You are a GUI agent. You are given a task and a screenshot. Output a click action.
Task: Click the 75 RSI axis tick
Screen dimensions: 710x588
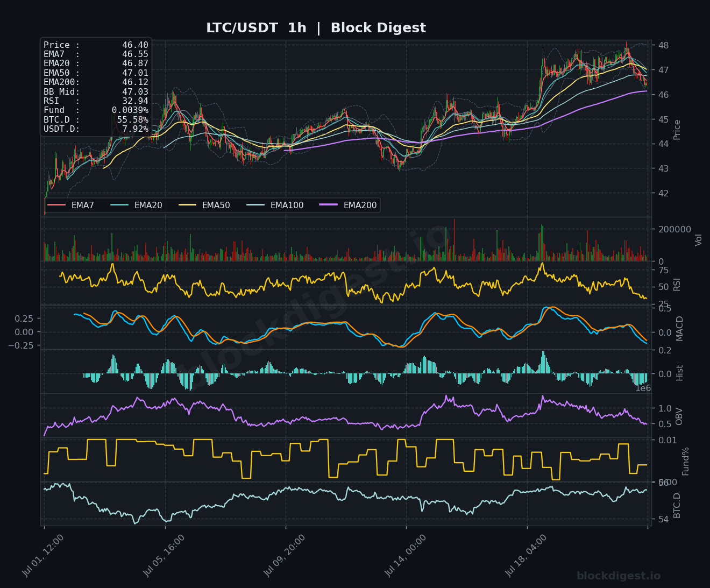point(663,270)
